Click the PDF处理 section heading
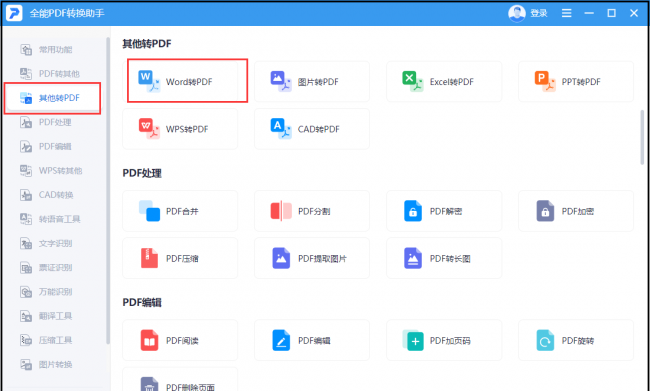 tap(142, 173)
